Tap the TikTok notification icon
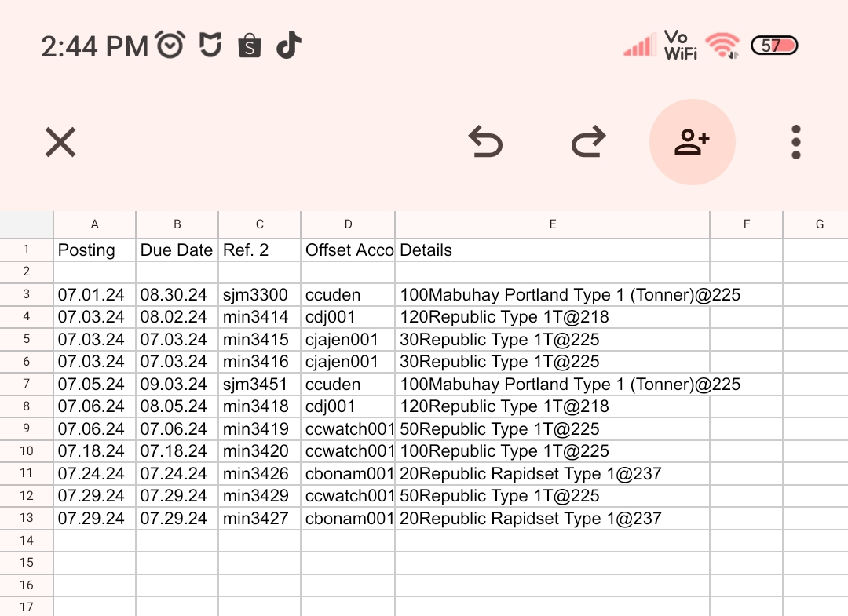The image size is (848, 616). click(x=288, y=46)
